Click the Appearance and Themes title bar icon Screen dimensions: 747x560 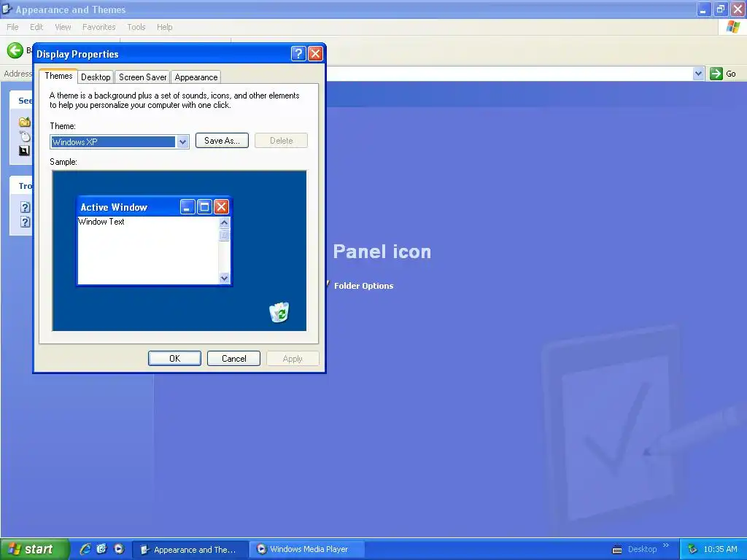[x=7, y=9]
